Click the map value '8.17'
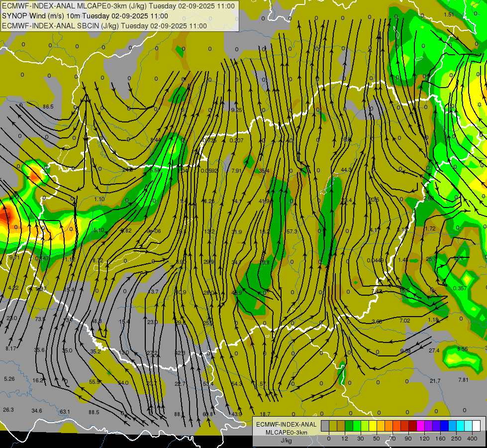The height and width of the screenshot is (448, 487). click(x=11, y=348)
